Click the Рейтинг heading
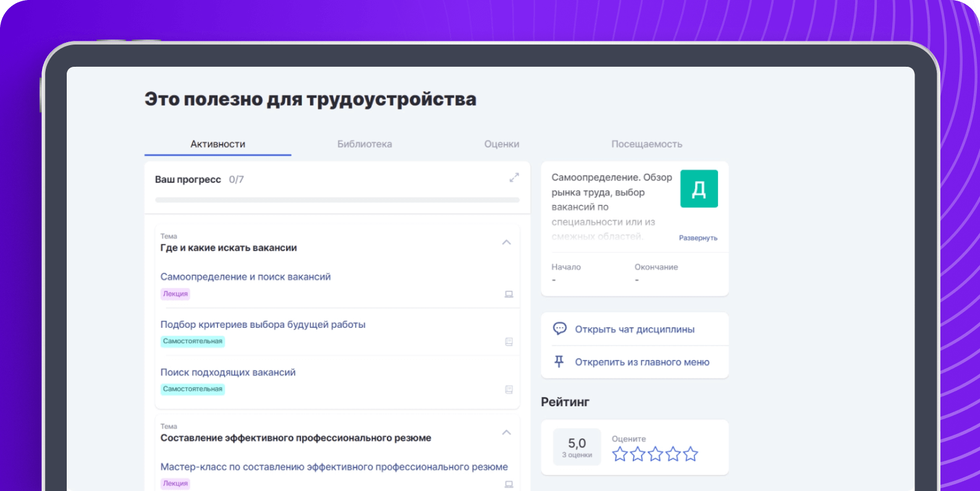 (x=565, y=402)
